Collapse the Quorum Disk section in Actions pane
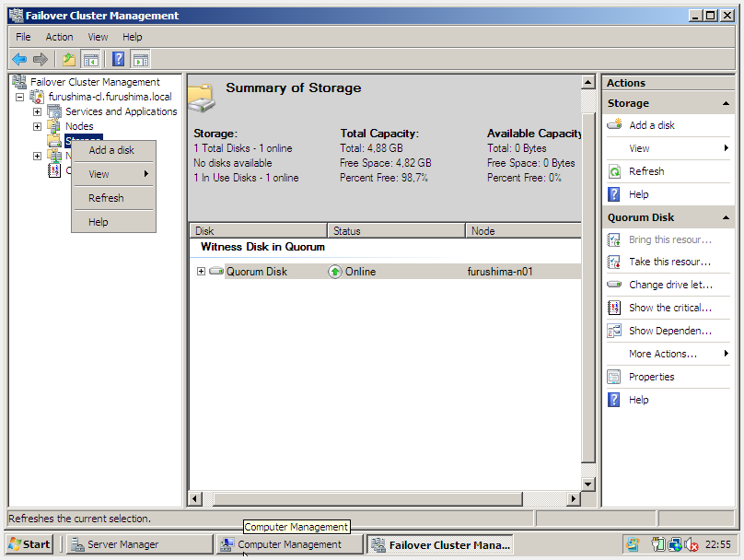744x560 pixels. click(x=726, y=217)
